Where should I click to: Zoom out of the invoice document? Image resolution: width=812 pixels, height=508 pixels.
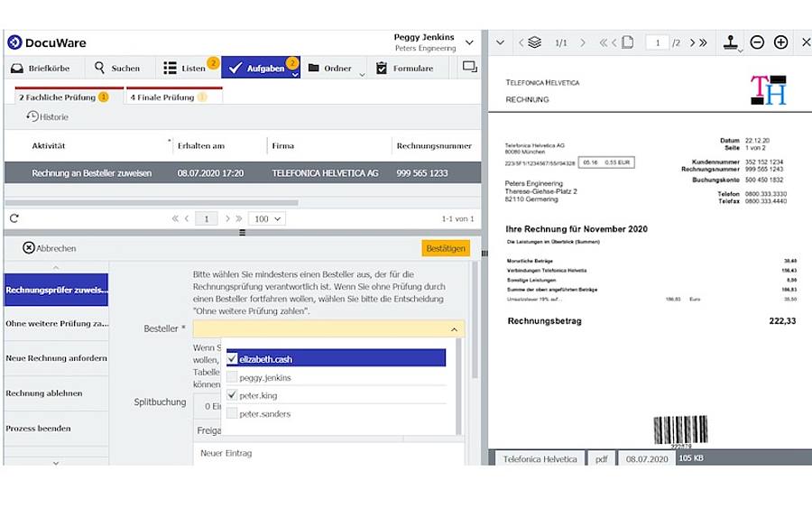[757, 42]
